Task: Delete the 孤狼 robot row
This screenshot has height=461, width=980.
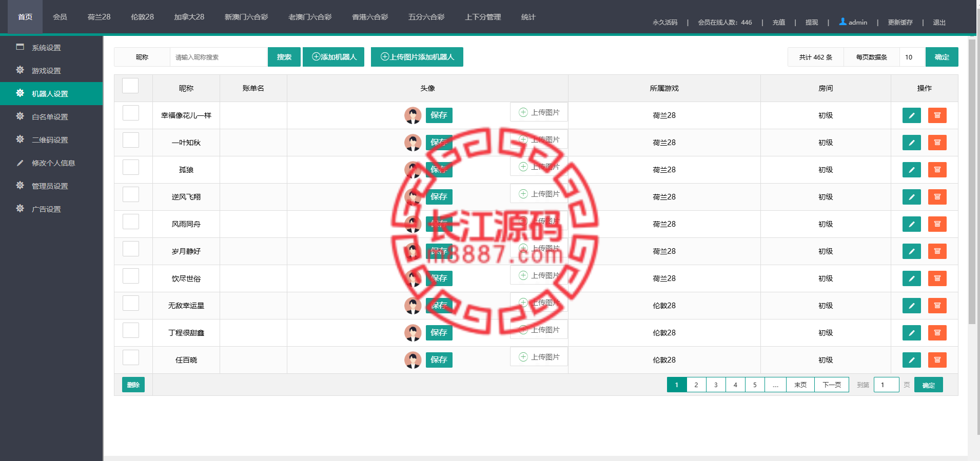Action: [937, 170]
